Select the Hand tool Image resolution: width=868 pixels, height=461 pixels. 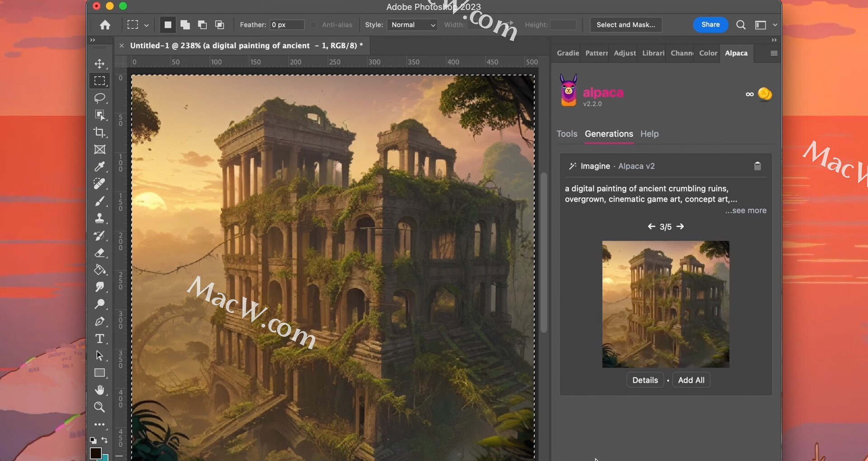(99, 390)
